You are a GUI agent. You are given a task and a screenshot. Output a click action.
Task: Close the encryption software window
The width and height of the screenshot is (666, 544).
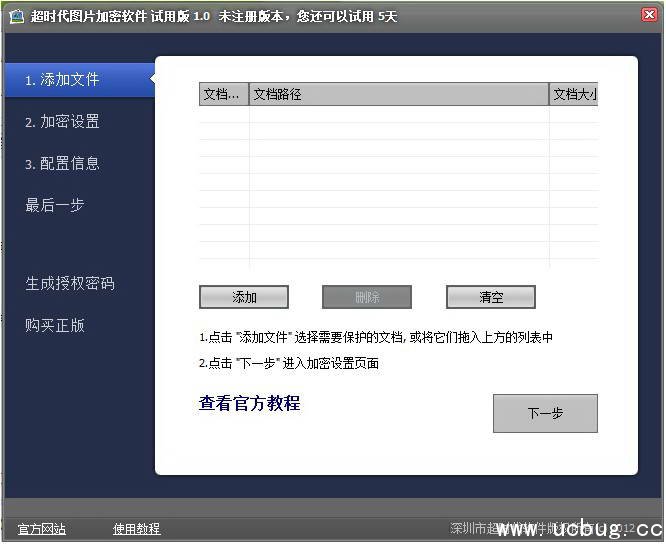(x=648, y=16)
